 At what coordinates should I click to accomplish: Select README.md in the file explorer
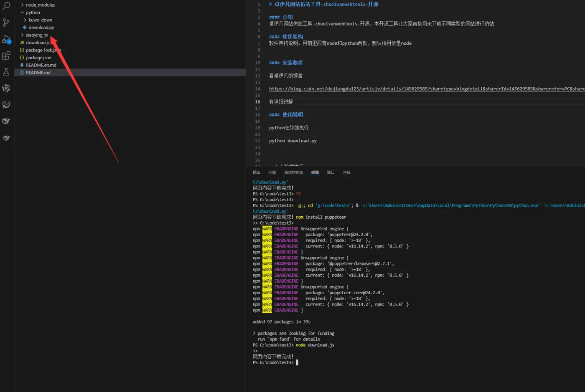38,73
